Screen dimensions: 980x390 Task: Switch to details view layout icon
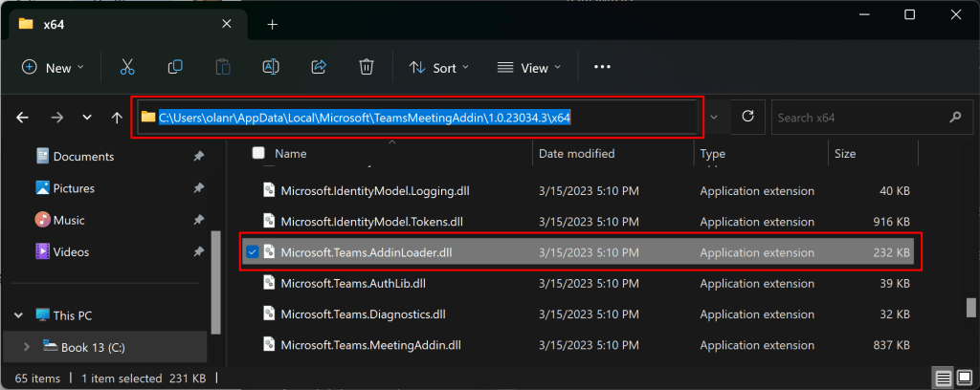[x=944, y=378]
